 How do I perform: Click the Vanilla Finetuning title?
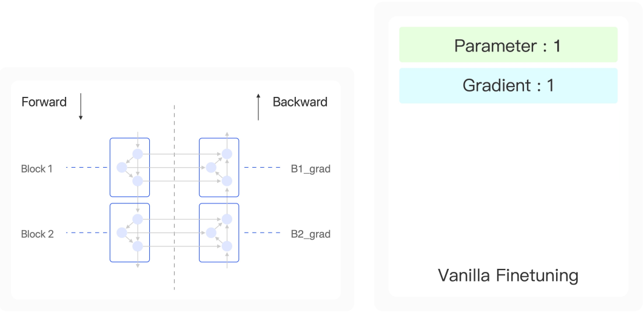coord(508,276)
